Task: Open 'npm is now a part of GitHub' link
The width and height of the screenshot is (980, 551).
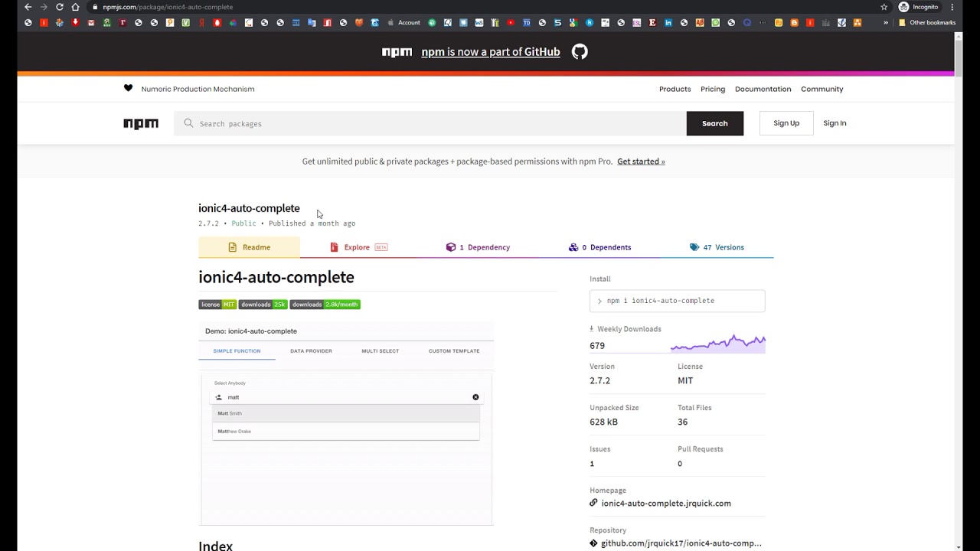Action: pos(491,52)
